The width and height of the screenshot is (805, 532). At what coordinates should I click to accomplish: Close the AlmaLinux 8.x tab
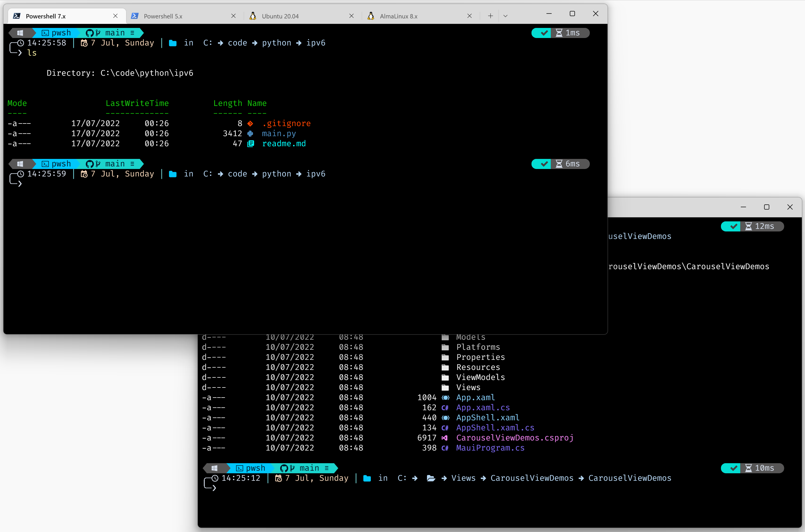[x=470, y=16]
